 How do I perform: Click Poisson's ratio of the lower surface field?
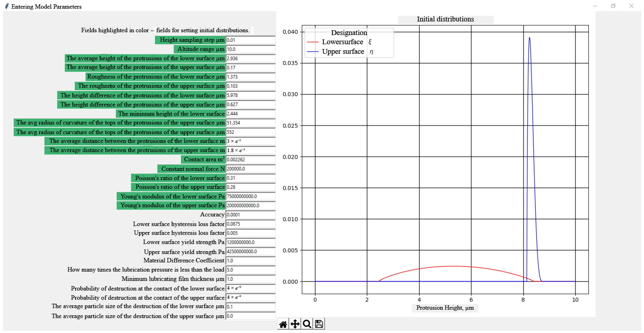[250, 178]
